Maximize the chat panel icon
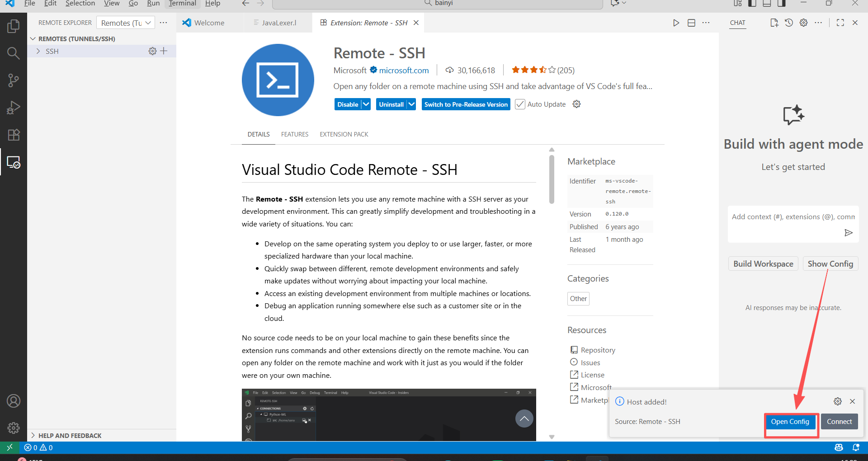 pos(840,23)
